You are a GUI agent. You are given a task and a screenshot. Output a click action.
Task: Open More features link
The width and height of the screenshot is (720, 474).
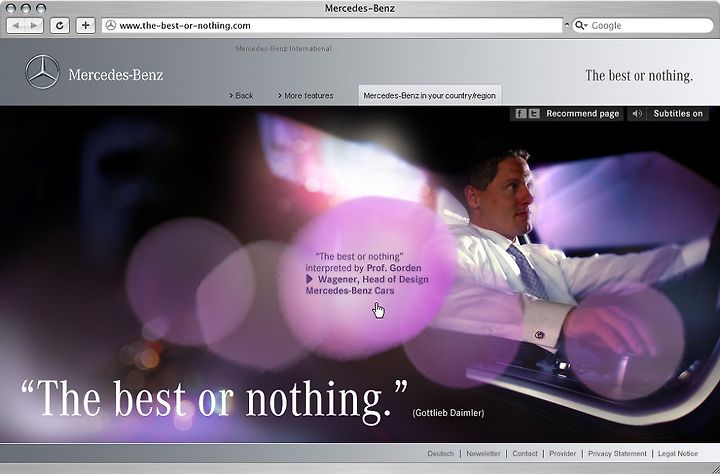click(306, 96)
